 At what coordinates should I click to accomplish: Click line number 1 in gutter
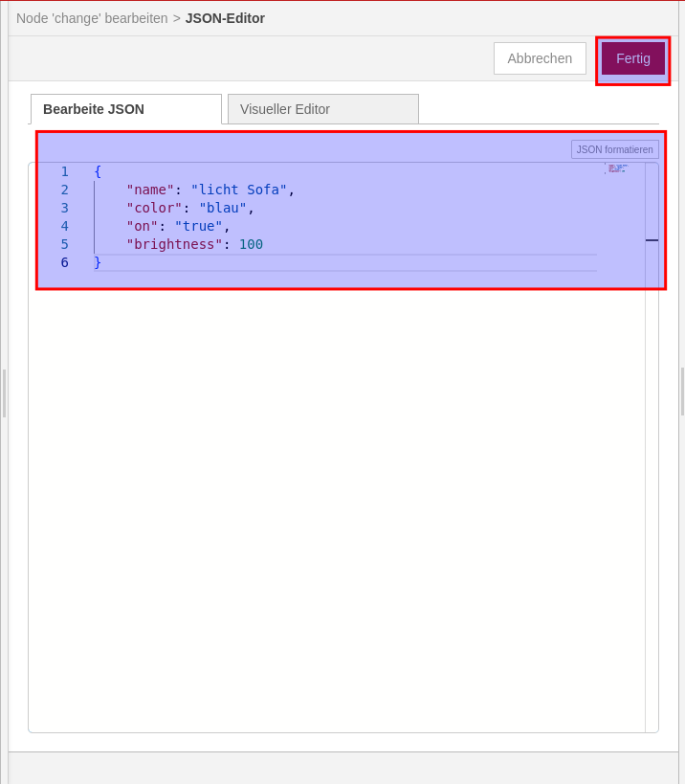(64, 171)
